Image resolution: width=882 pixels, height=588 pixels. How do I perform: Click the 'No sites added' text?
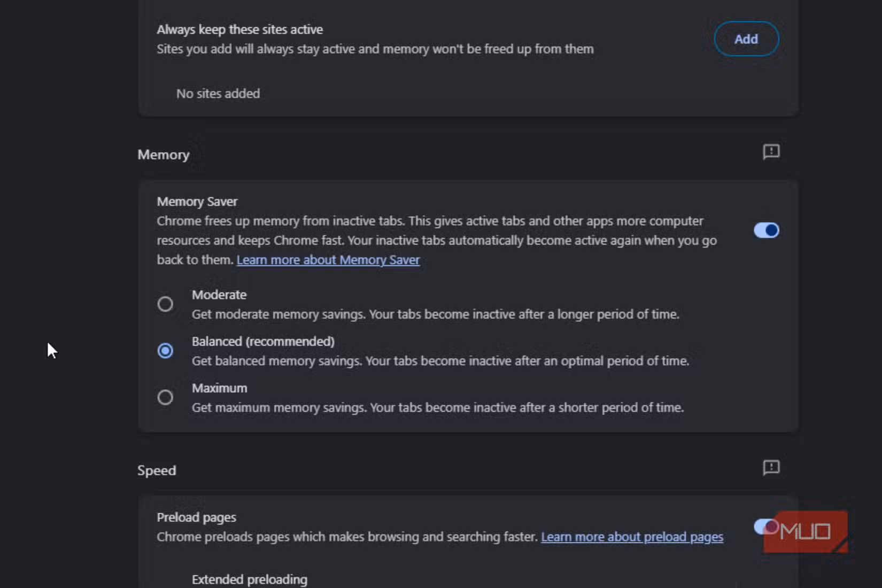tap(218, 94)
